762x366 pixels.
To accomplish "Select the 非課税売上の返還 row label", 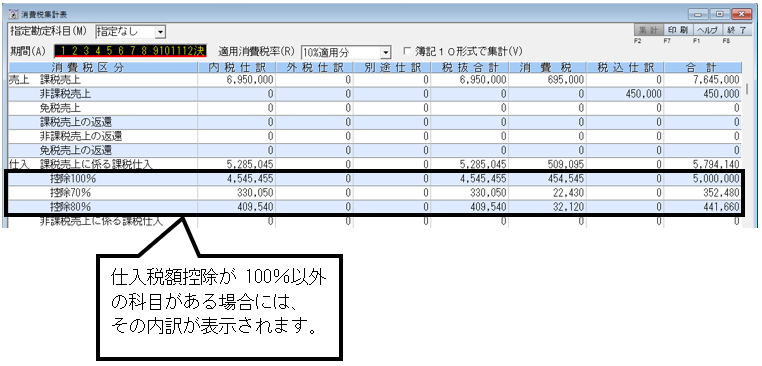I will 80,136.
